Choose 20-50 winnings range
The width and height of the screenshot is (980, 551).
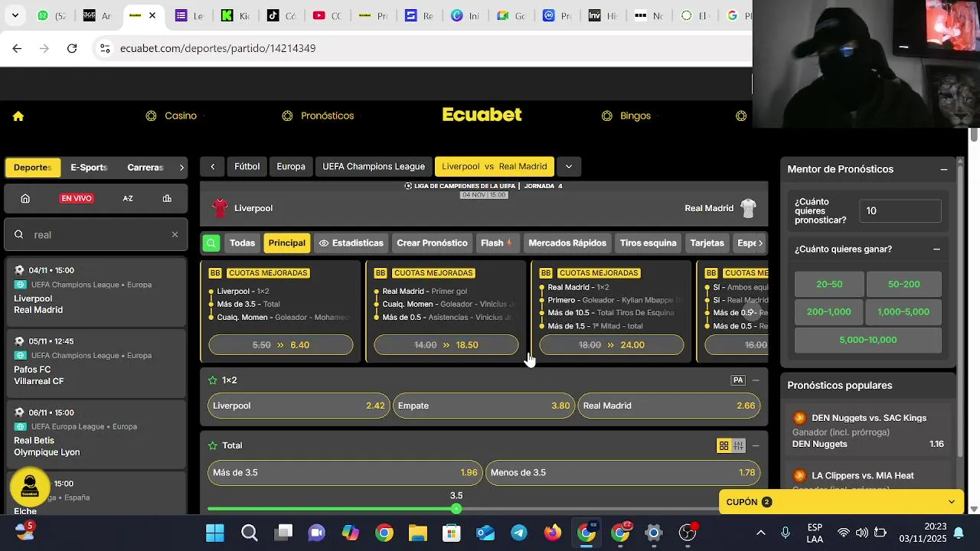829,284
